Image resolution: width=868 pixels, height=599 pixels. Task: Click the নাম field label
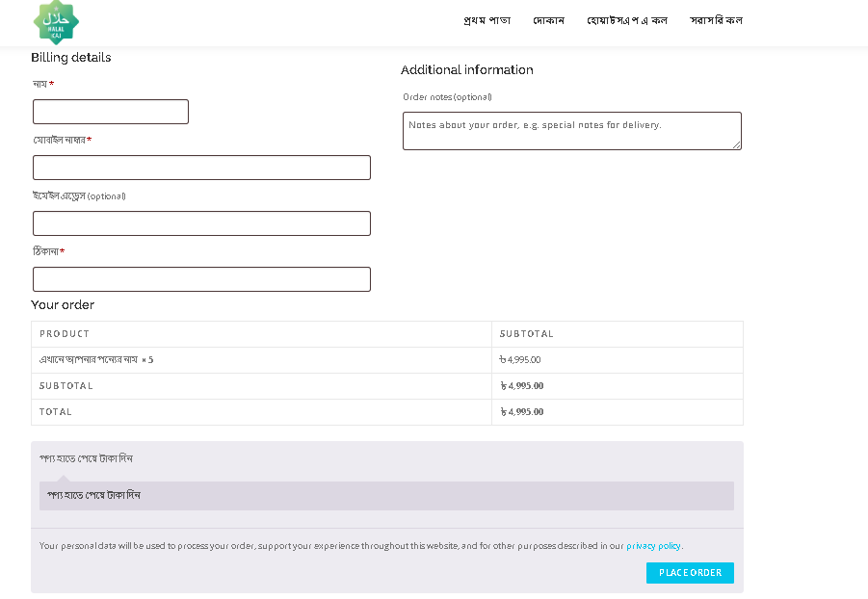[40, 85]
